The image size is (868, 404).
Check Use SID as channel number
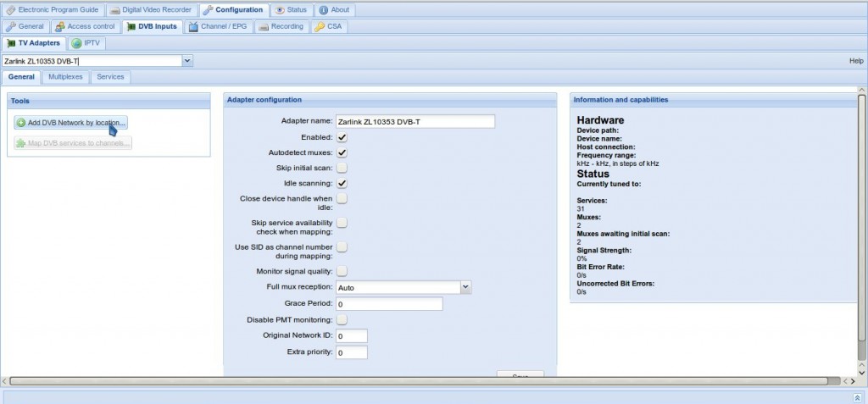click(342, 246)
